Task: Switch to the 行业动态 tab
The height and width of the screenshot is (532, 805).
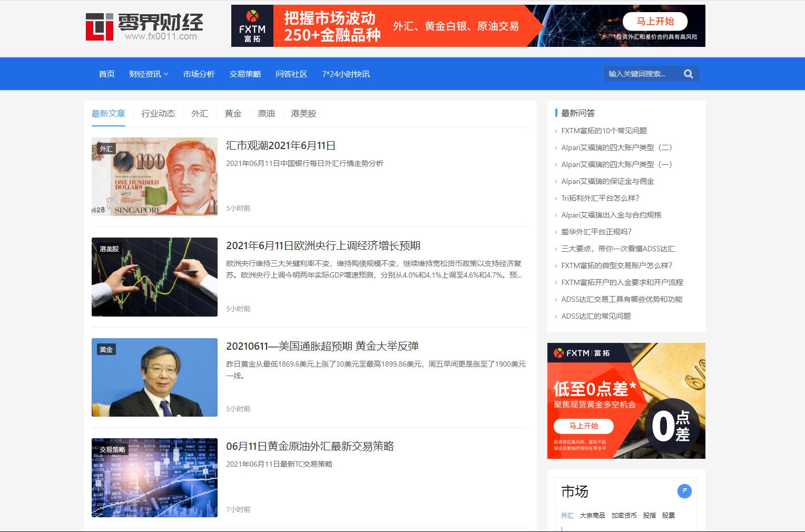Action: [x=158, y=114]
